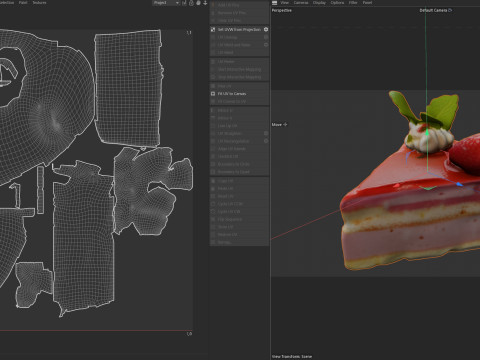Click UV Weld command
480x360 pixels.
pos(239,52)
